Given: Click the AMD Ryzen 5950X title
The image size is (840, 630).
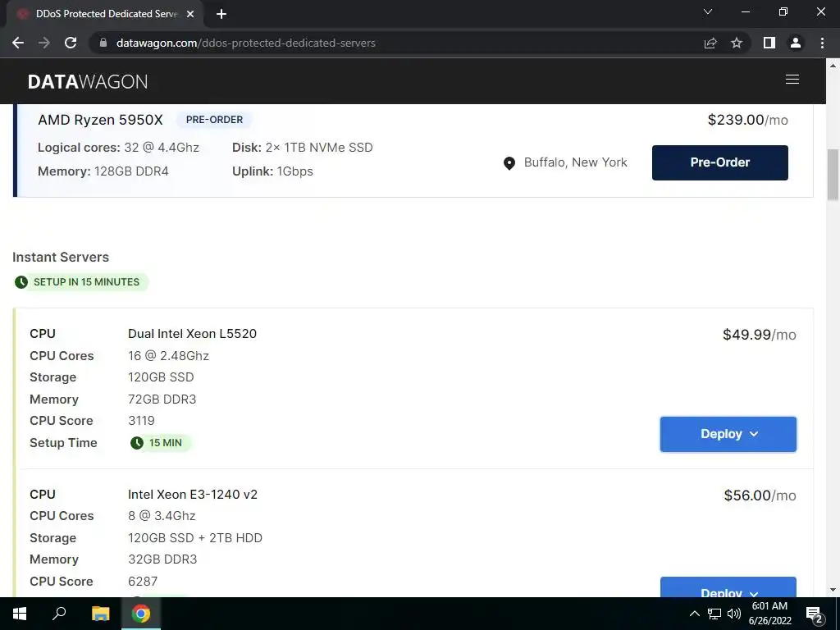Looking at the screenshot, I should click(x=100, y=120).
